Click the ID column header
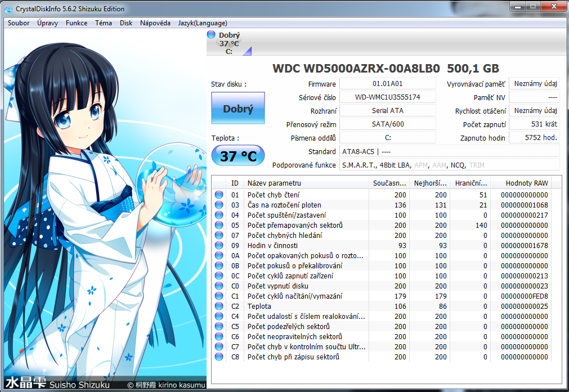 [235, 183]
